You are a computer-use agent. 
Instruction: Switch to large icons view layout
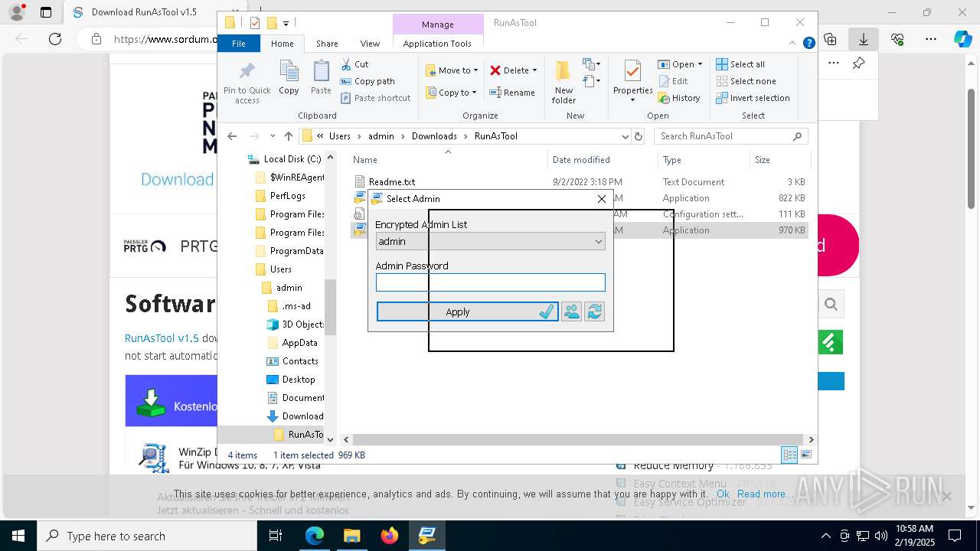coord(805,455)
